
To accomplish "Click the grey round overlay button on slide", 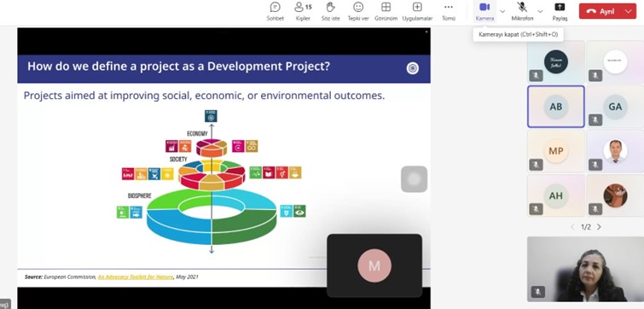I will [x=414, y=179].
